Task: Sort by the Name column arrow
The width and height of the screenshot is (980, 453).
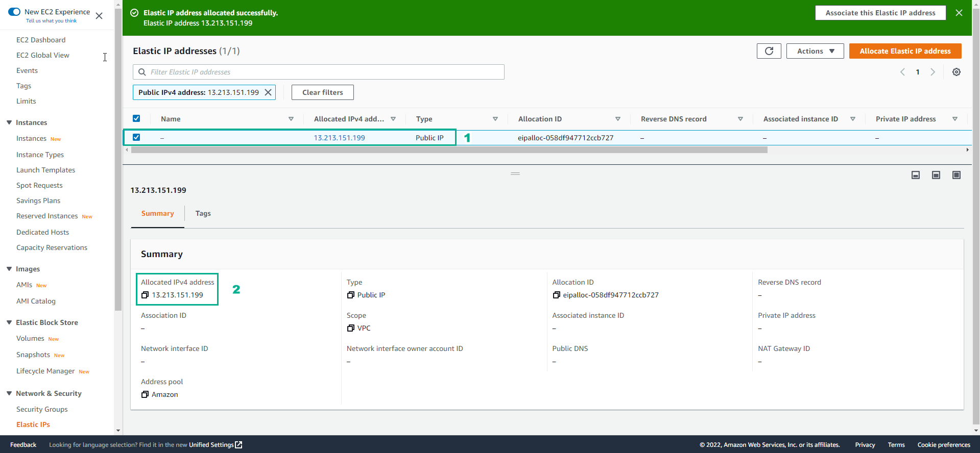Action: pyautogui.click(x=291, y=119)
